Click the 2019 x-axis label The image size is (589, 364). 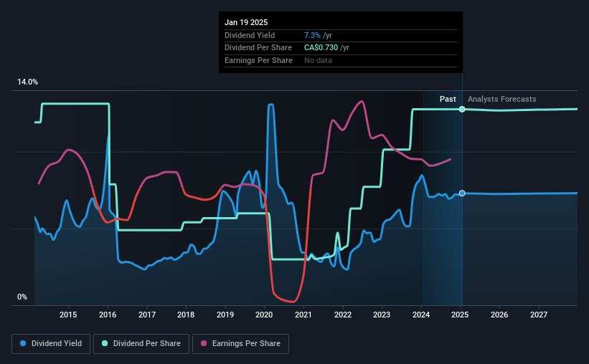tap(225, 315)
